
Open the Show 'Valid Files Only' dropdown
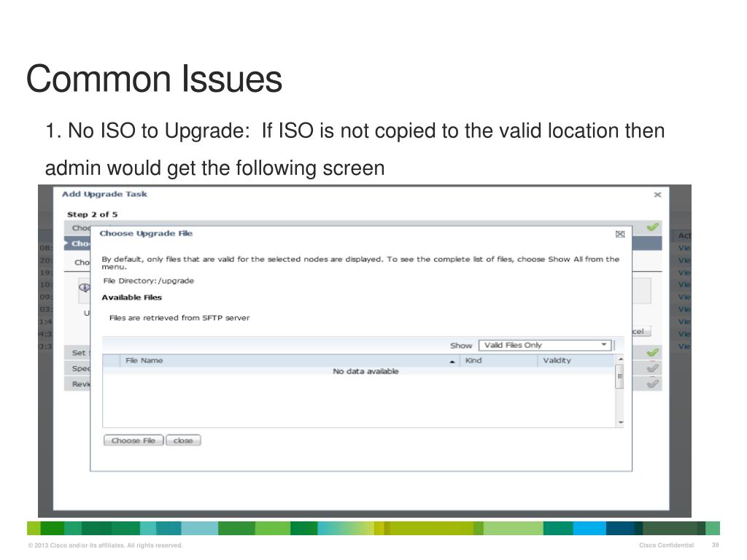pyautogui.click(x=543, y=345)
